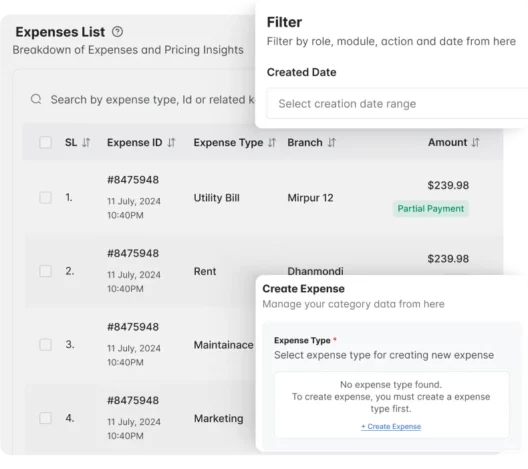Click the Create Expense panel title

pos(303,289)
